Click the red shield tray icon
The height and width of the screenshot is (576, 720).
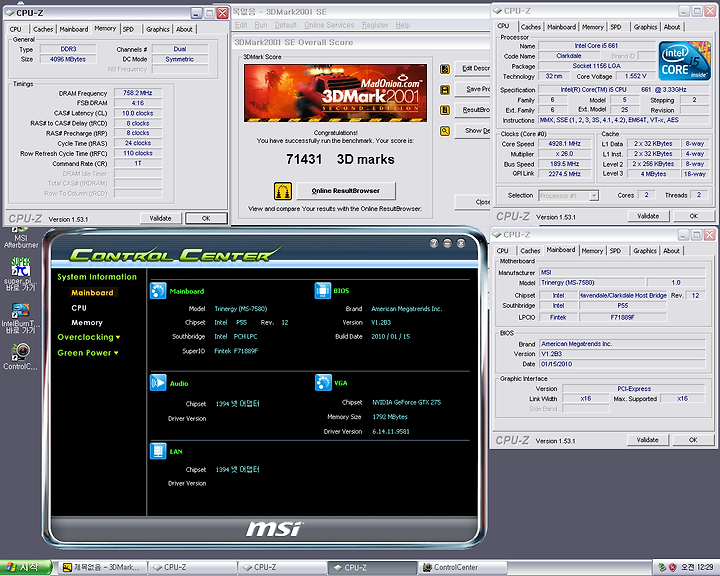pyautogui.click(x=672, y=568)
